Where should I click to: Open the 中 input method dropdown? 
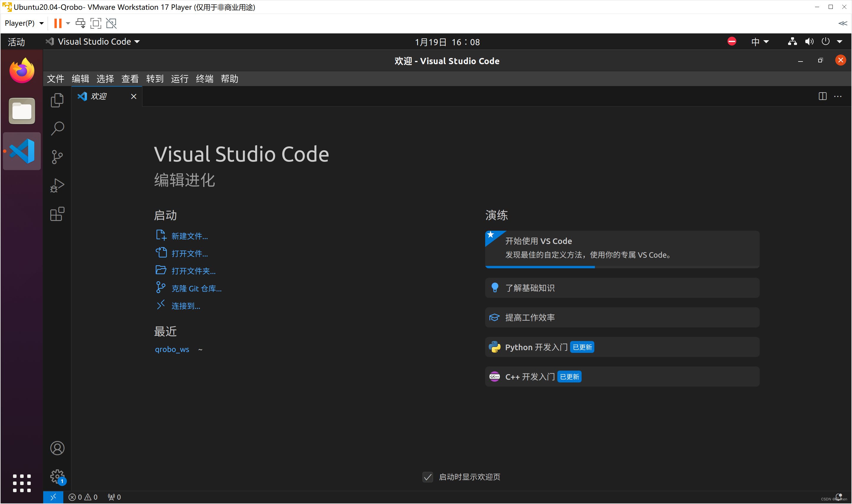click(760, 41)
